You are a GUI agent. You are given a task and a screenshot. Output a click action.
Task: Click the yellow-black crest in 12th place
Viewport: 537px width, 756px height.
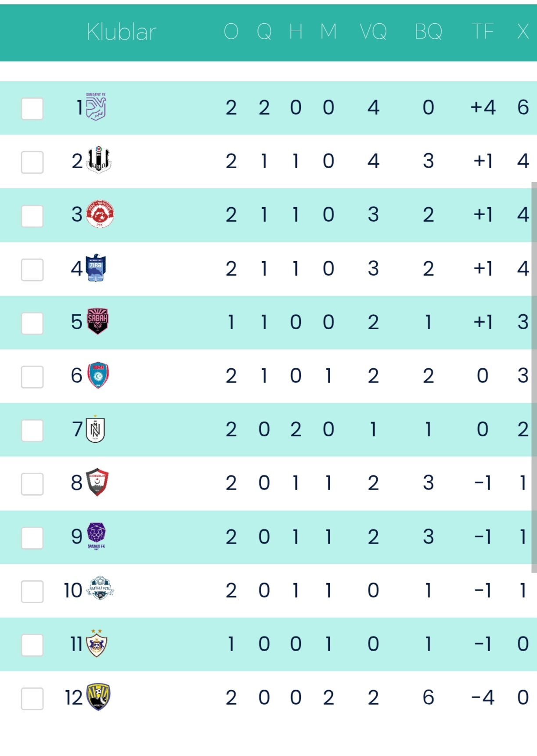tap(98, 697)
